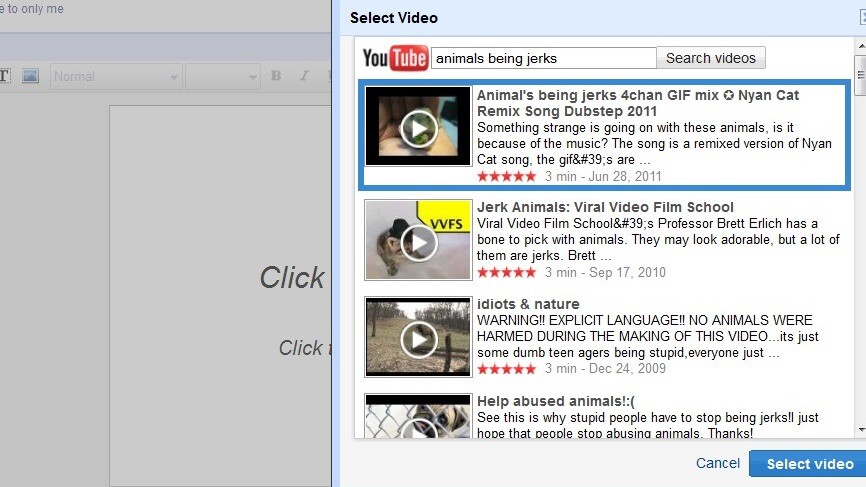Viewport: 866px width, 487px height.
Task: Play the Nyan Cat remix video preview
Action: pos(418,127)
